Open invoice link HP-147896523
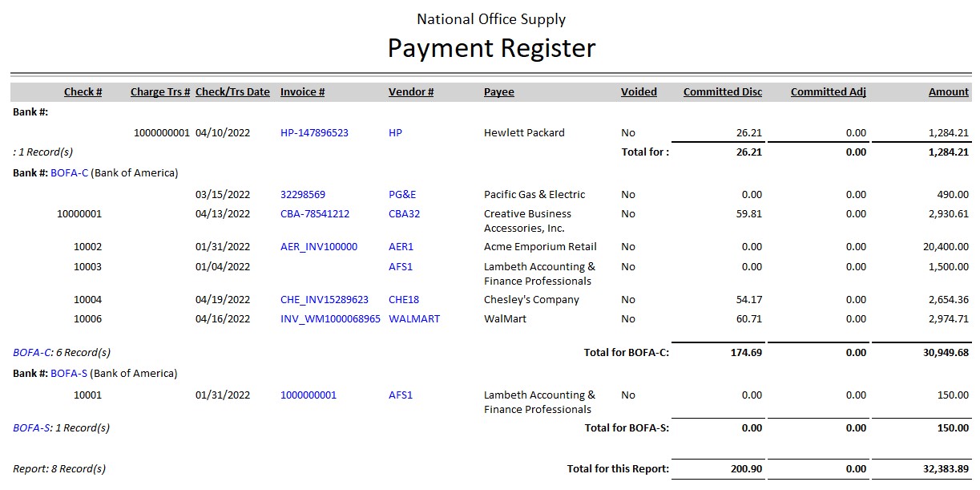Screen dimensions: 980x490 point(314,133)
